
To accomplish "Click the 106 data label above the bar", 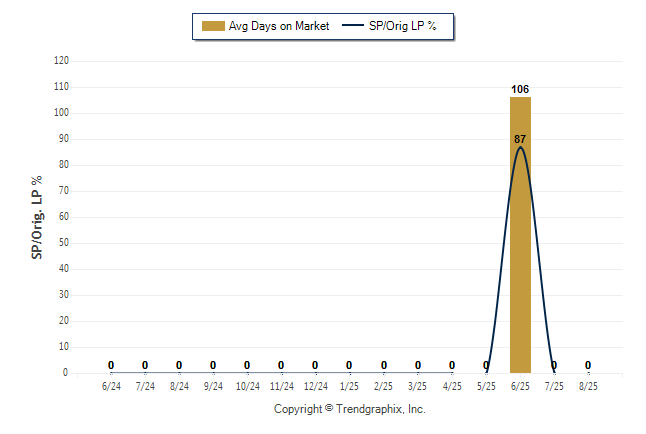I will coord(520,89).
